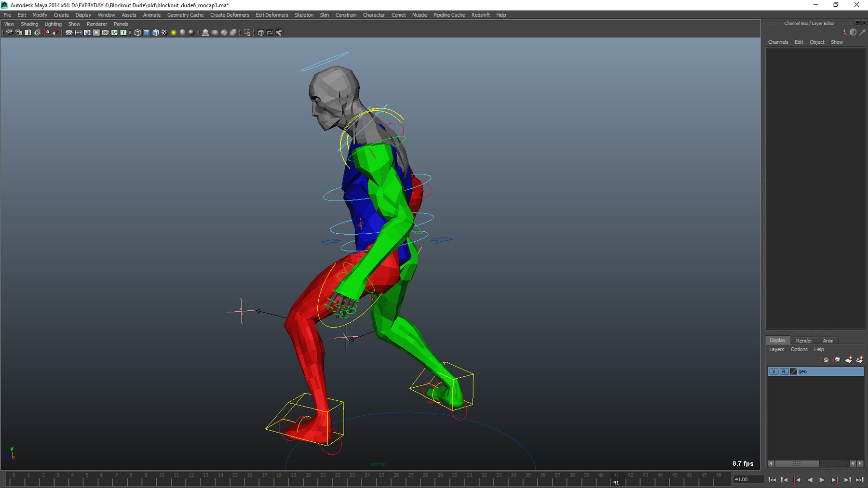The height and width of the screenshot is (488, 868).
Task: Click the Textured display checker icon
Action: pyautogui.click(x=164, y=33)
